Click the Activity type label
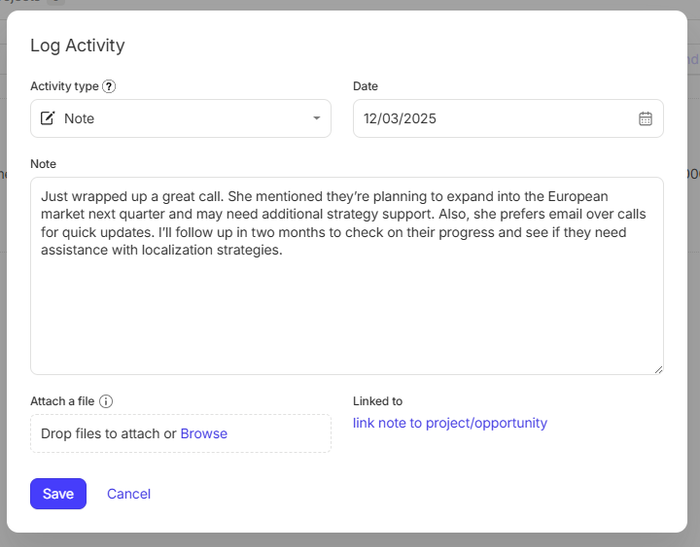 (x=64, y=86)
